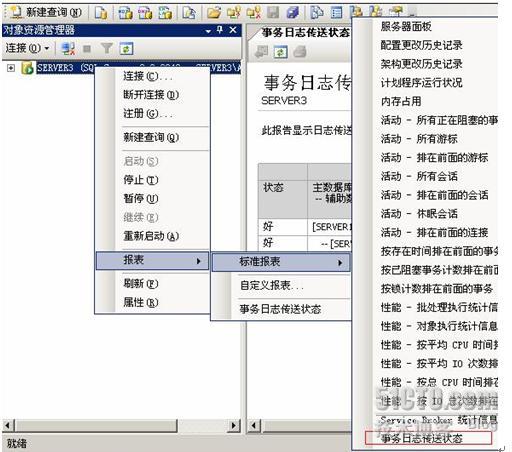Click the report print icon

(300, 52)
